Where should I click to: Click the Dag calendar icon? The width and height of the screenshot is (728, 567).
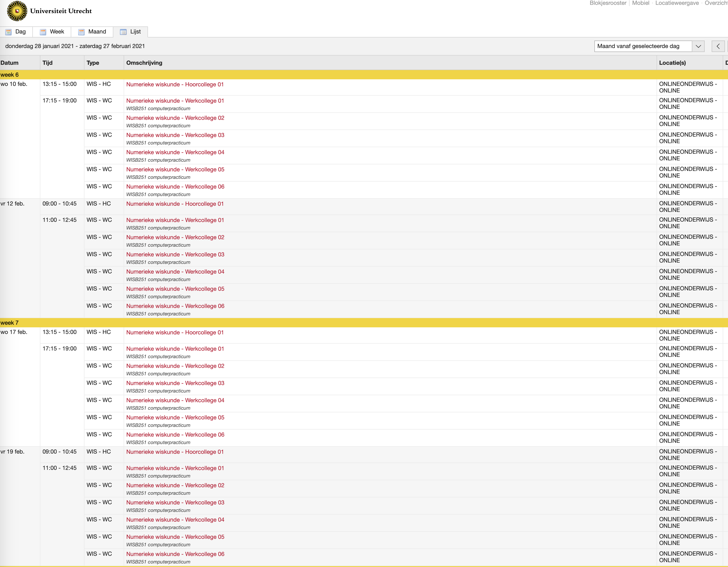[9, 32]
